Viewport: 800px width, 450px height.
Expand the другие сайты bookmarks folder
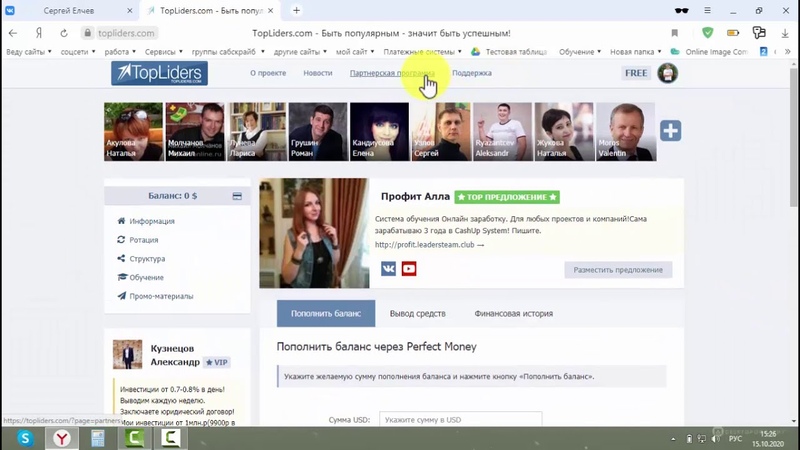[x=300, y=52]
